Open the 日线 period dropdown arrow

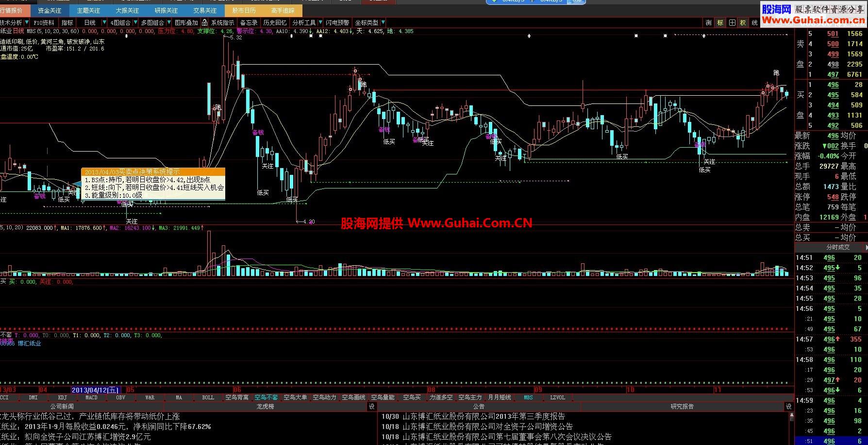(104, 22)
